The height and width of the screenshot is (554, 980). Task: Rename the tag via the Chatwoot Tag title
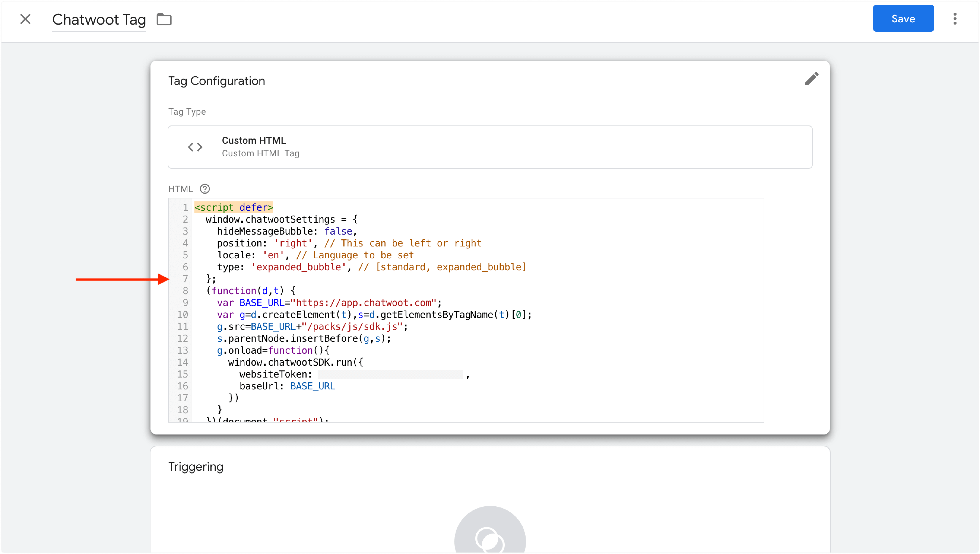99,19
